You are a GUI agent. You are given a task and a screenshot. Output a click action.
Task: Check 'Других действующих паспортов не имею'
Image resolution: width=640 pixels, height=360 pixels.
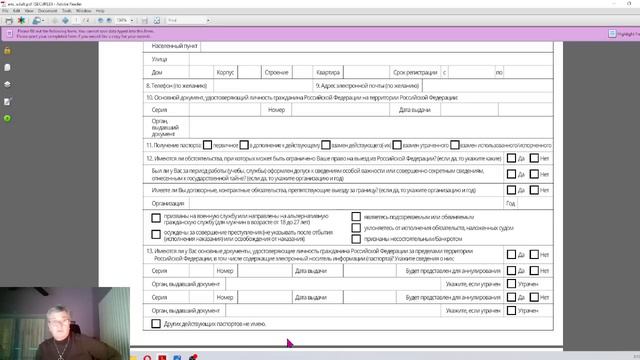[x=156, y=324]
